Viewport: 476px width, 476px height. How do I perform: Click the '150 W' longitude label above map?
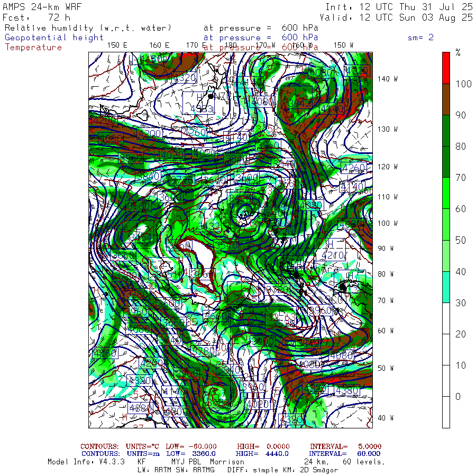pyautogui.click(x=343, y=45)
